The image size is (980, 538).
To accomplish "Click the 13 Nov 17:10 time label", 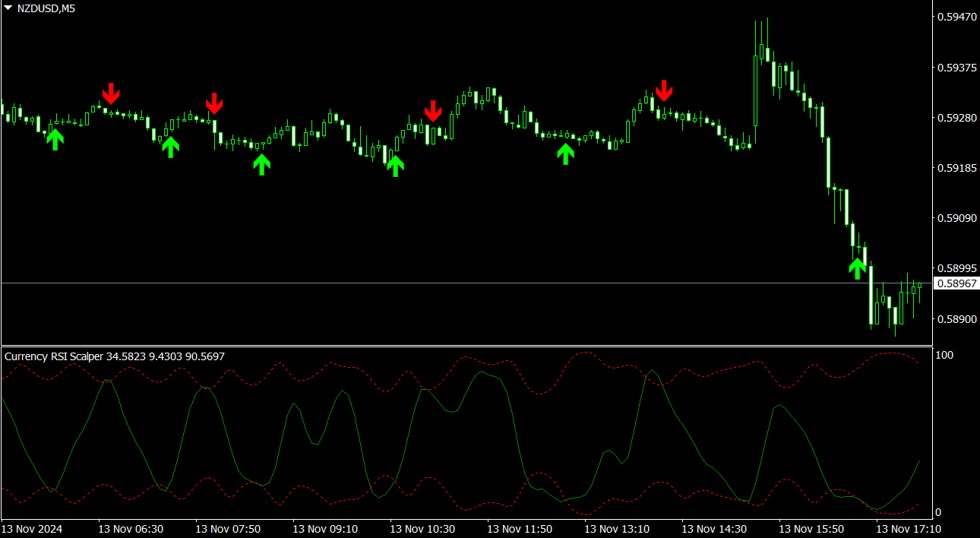I will click(x=909, y=528).
